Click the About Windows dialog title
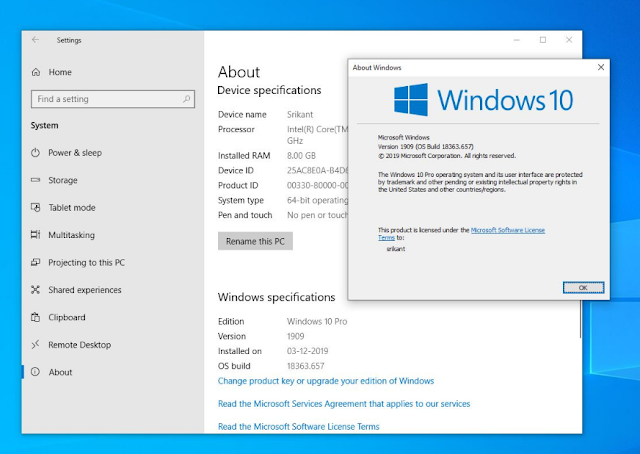 pos(377,68)
